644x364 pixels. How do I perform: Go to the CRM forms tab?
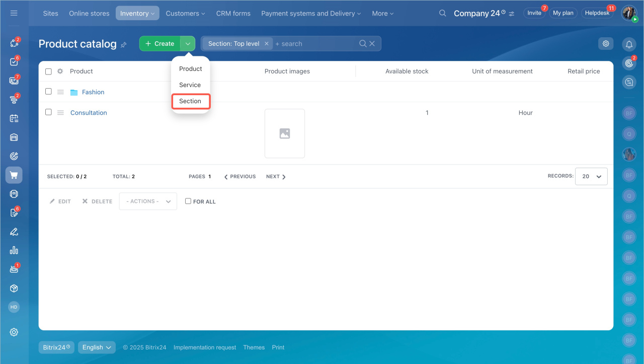(233, 13)
